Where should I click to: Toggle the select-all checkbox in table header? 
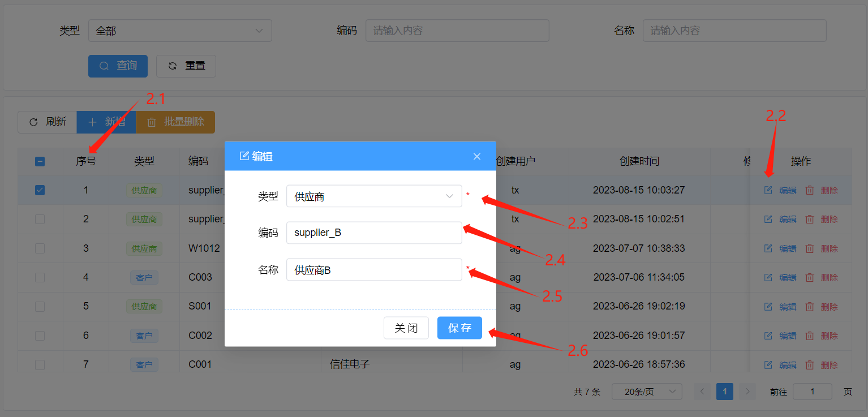pyautogui.click(x=40, y=161)
